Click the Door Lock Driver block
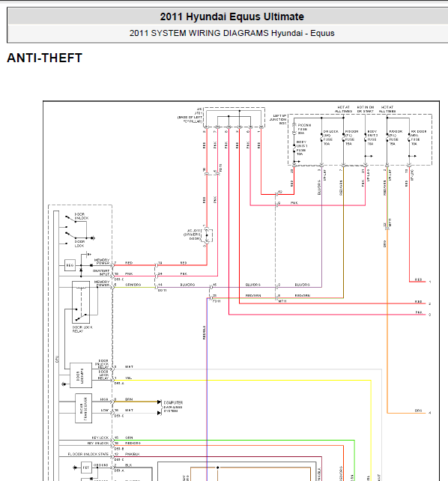This screenshot has height=481, width=448. point(81,375)
